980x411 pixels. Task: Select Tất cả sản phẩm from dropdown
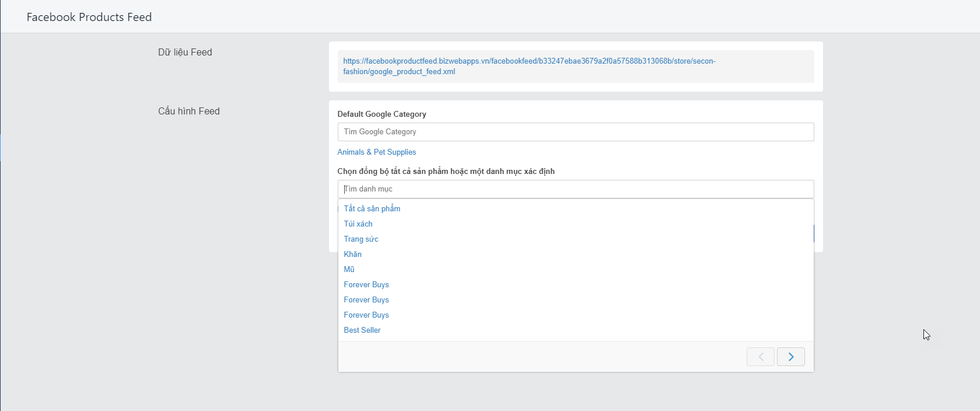372,208
